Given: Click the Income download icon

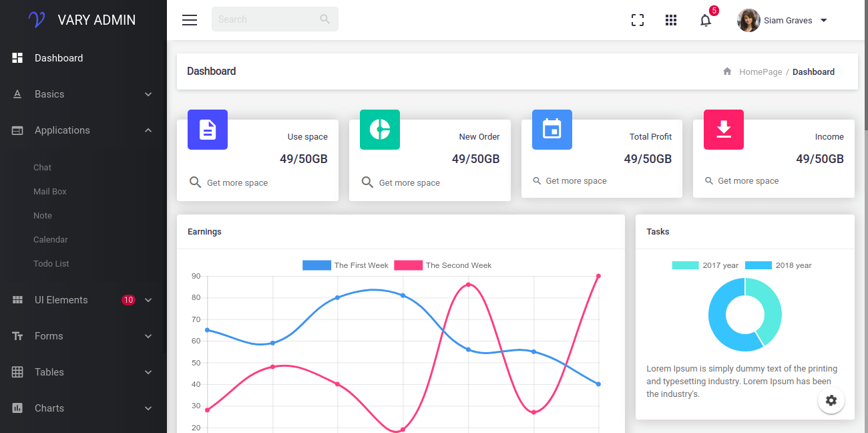Looking at the screenshot, I should [724, 130].
